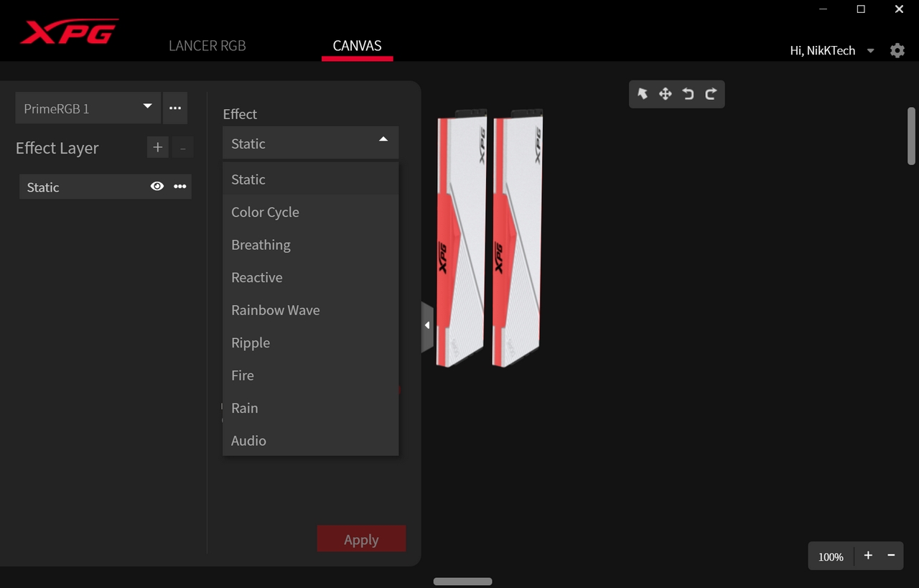Image resolution: width=919 pixels, height=588 pixels.
Task: Open Static layer more options
Action: point(179,187)
